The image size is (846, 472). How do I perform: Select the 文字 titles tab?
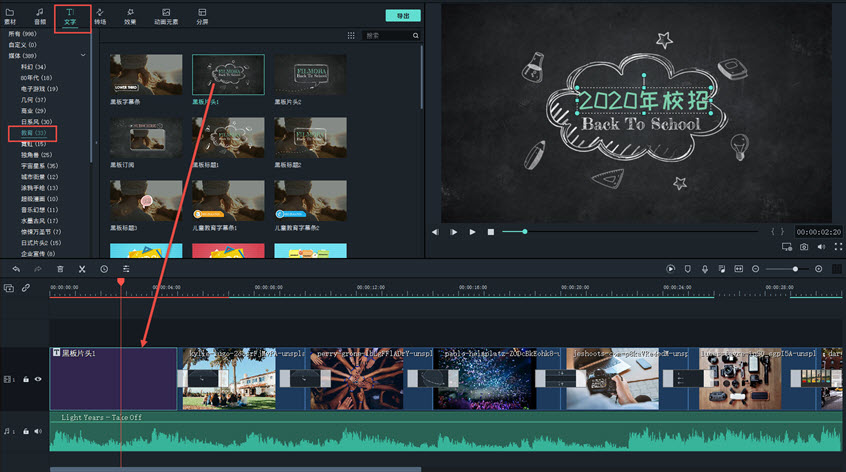[x=70, y=17]
